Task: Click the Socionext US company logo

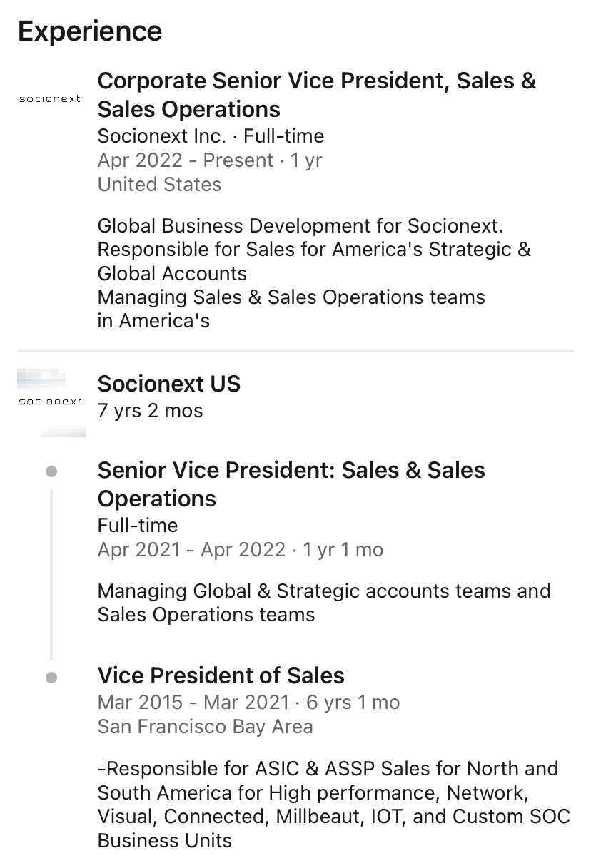Action: tap(50, 402)
